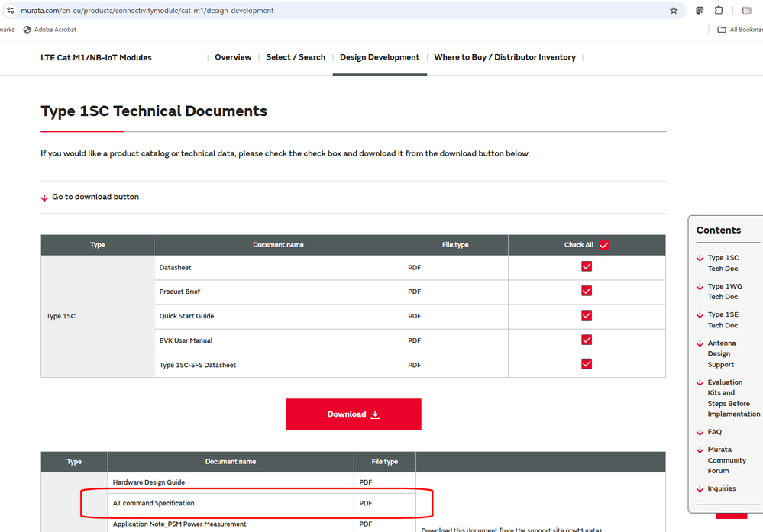The width and height of the screenshot is (763, 532).
Task: Click the Type 1SC cell in first table
Action: [x=97, y=316]
